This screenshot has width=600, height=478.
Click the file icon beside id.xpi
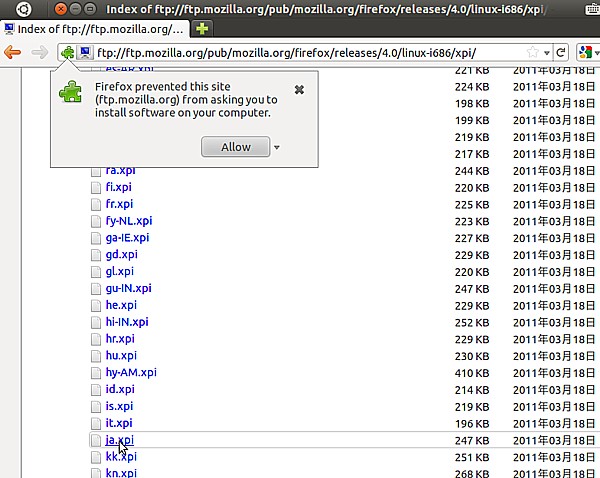point(96,390)
